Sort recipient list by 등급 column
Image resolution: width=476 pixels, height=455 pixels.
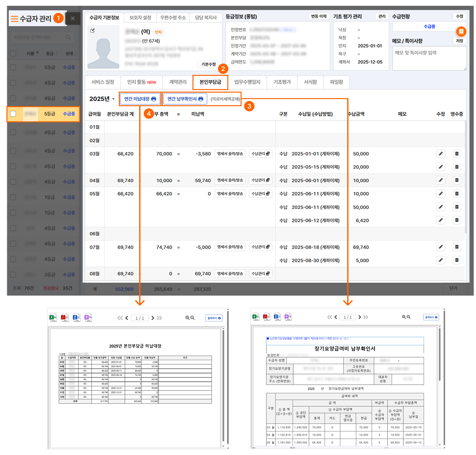[x=52, y=54]
